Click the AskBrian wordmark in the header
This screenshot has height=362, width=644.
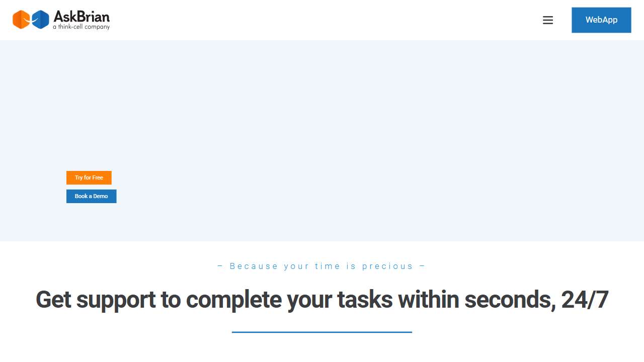click(x=82, y=16)
